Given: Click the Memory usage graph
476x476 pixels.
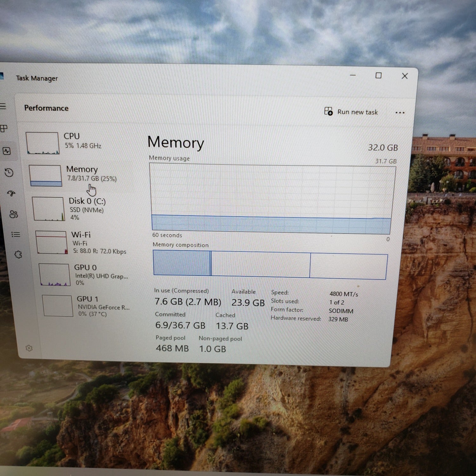Looking at the screenshot, I should click(272, 198).
